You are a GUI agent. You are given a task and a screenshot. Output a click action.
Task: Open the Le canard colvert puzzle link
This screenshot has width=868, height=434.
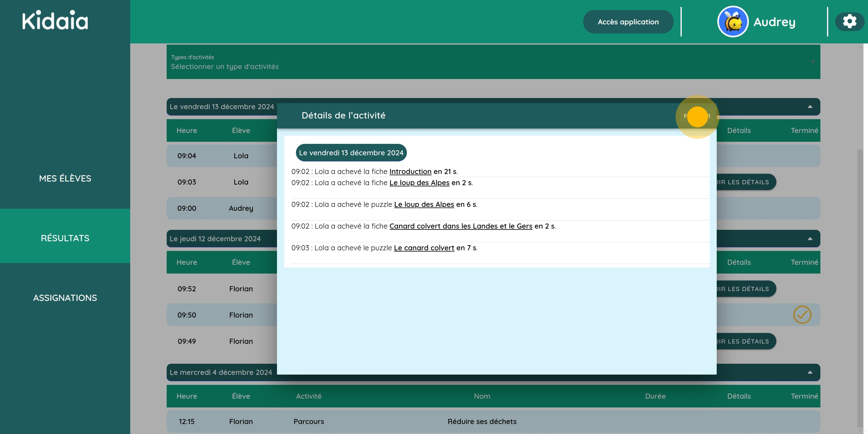coord(424,248)
